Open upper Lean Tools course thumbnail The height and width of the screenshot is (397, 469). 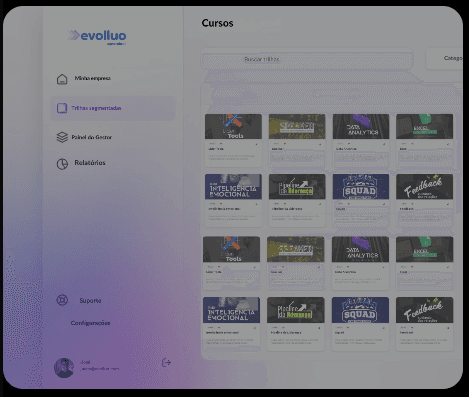click(x=233, y=126)
